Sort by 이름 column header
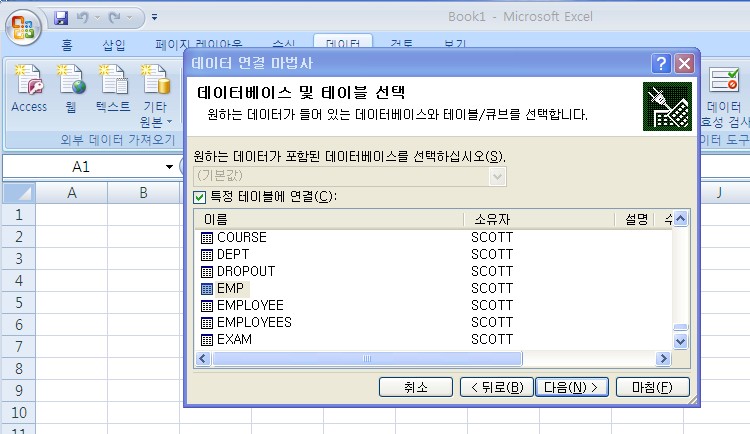 point(330,219)
